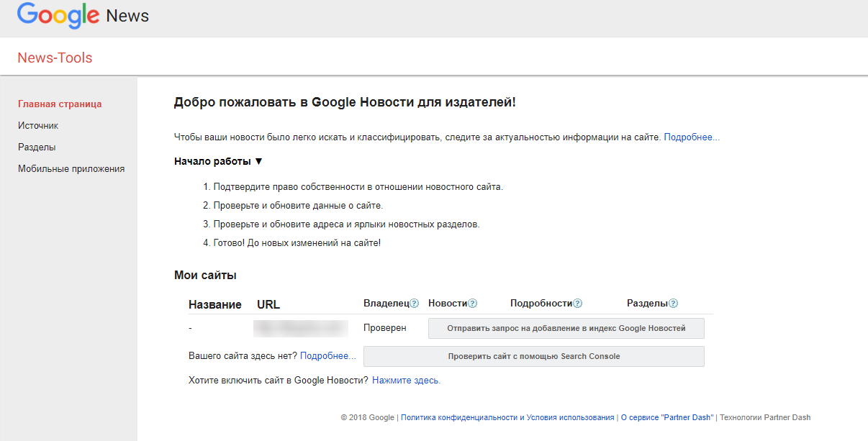The height and width of the screenshot is (441, 868).
Task: Open help icon next to Разделы
Action: [673, 304]
